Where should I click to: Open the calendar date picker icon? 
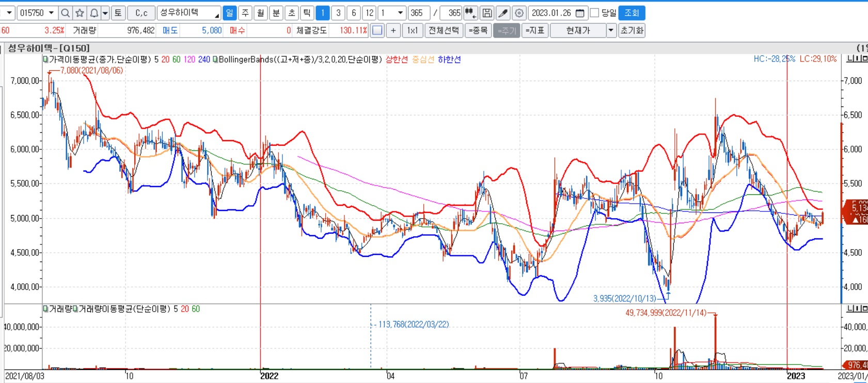pos(580,13)
